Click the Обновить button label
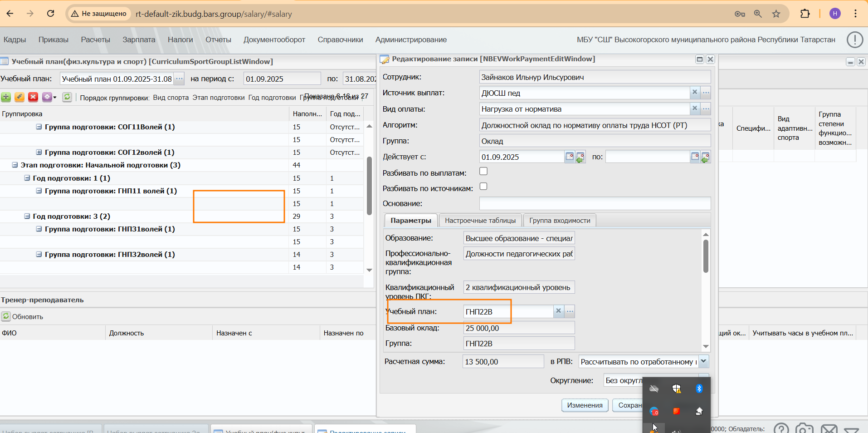The height and width of the screenshot is (433, 868). tap(28, 317)
